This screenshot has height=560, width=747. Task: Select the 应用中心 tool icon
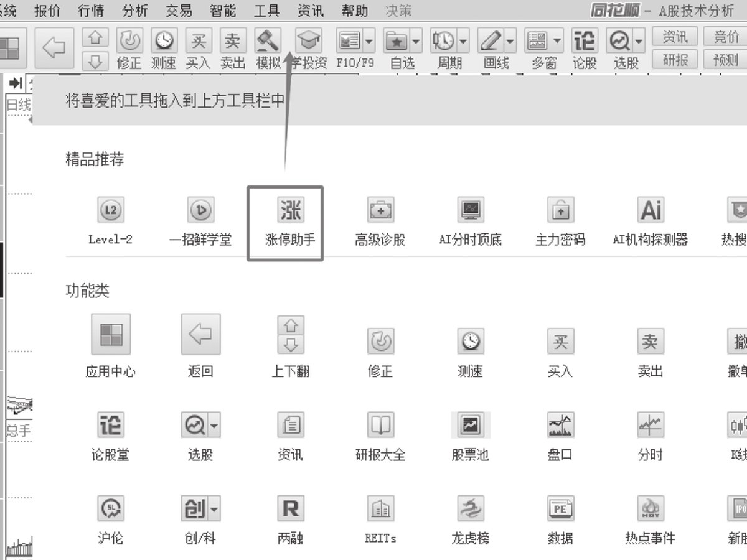tap(111, 334)
